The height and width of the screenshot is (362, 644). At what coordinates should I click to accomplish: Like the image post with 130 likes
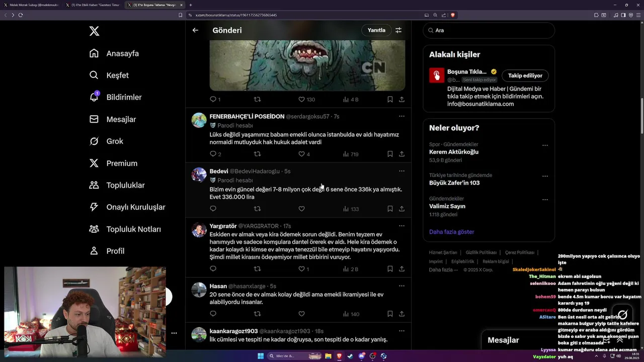pos(301,100)
